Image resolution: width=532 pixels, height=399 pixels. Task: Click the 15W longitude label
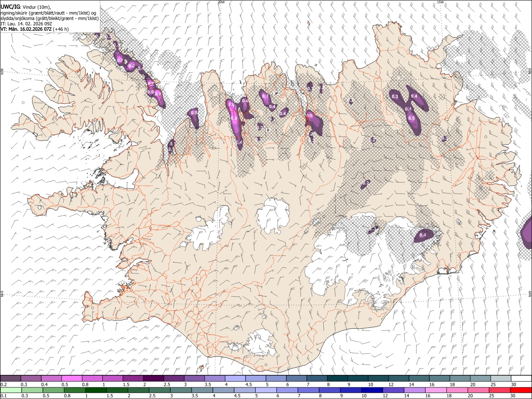tap(440, 2)
